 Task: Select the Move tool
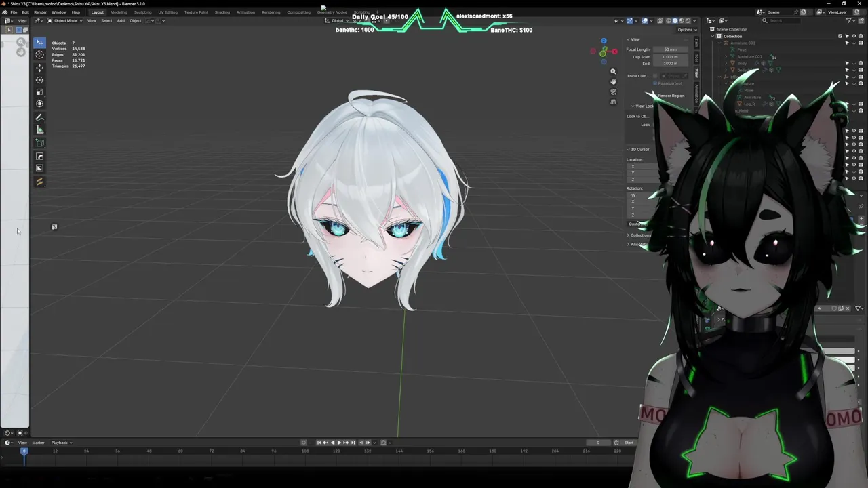click(39, 67)
